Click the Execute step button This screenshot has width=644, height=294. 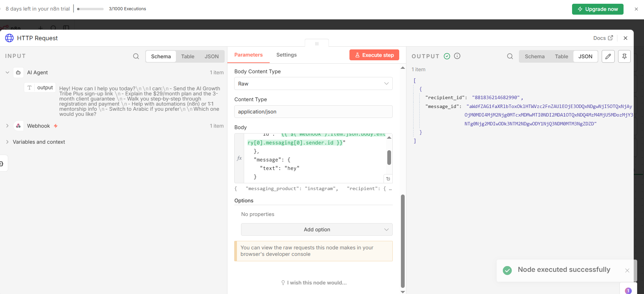(x=374, y=55)
